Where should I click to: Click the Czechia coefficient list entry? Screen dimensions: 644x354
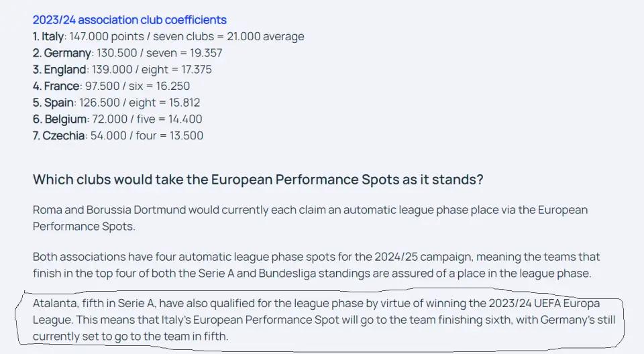point(118,135)
